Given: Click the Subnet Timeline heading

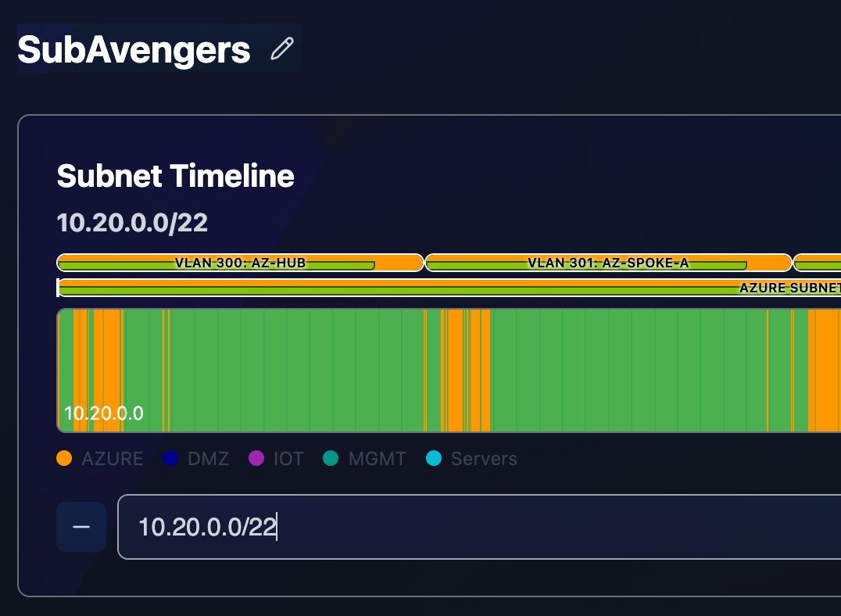Looking at the screenshot, I should pos(175,177).
